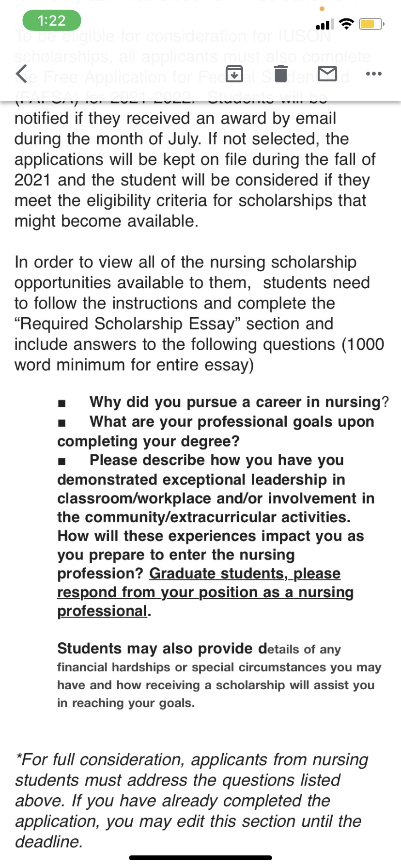Mark email unread via envelope icon
This screenshot has width=401, height=868.
(327, 74)
